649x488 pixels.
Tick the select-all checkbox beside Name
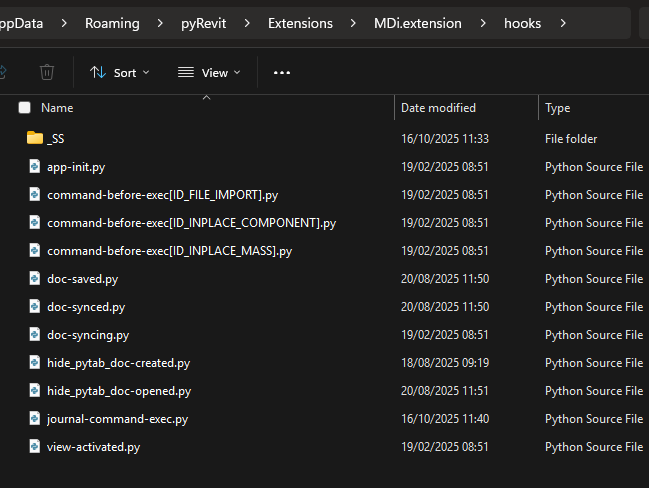click(x=24, y=108)
